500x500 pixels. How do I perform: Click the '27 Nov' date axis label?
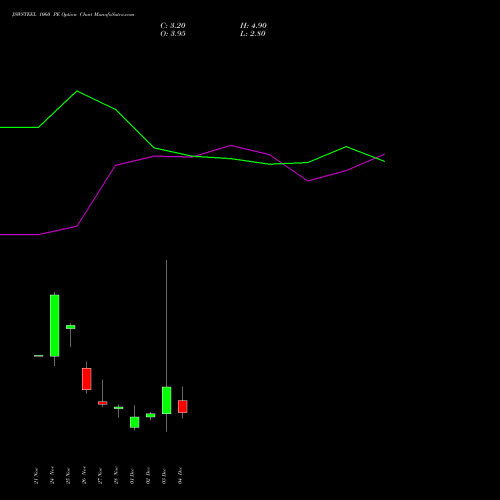[x=100, y=476]
